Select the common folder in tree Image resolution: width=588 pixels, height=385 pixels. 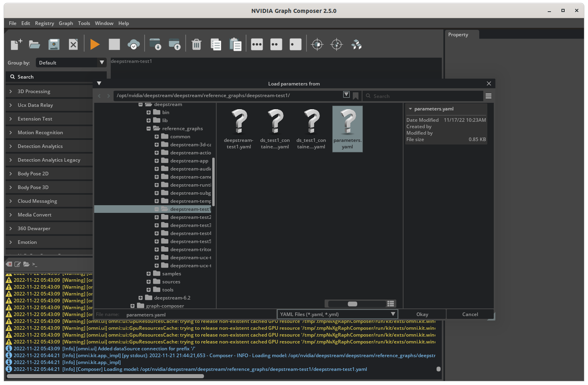[180, 137]
